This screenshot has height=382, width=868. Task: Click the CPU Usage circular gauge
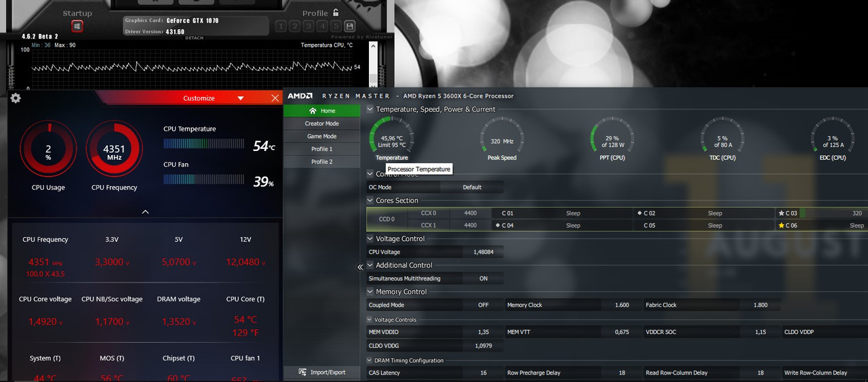48,148
